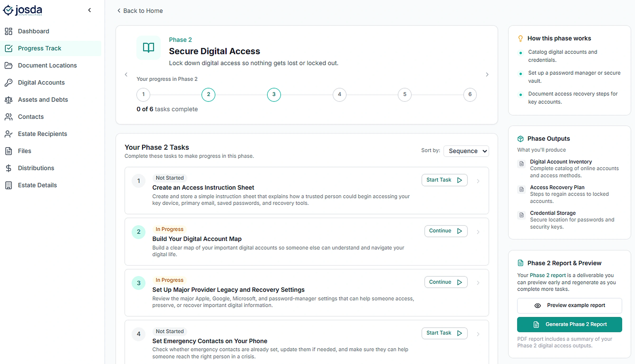The width and height of the screenshot is (635, 364).
Task: Click the Progress Track checkmark icon
Action: tap(9, 48)
